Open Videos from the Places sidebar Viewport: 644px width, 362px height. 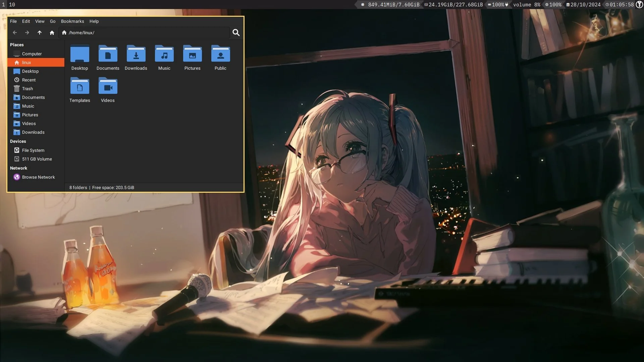pos(36,123)
